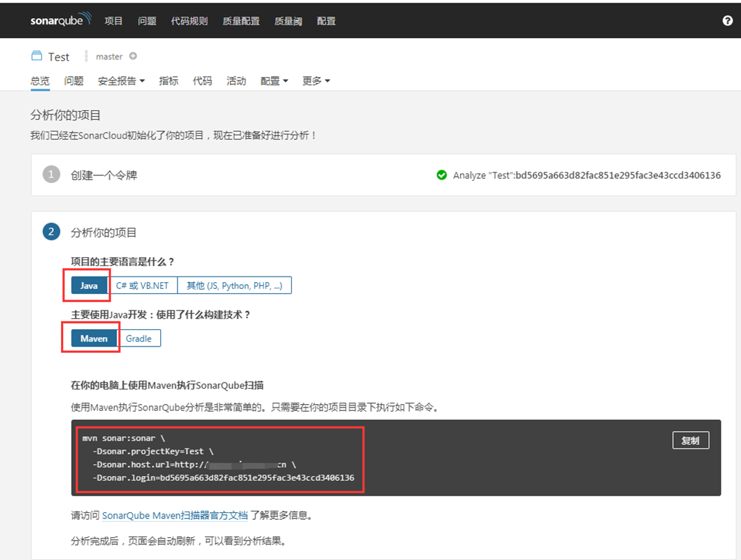Open 质量阈 in top navigation
Viewport: 741px width, 560px height.
pyautogui.click(x=288, y=21)
